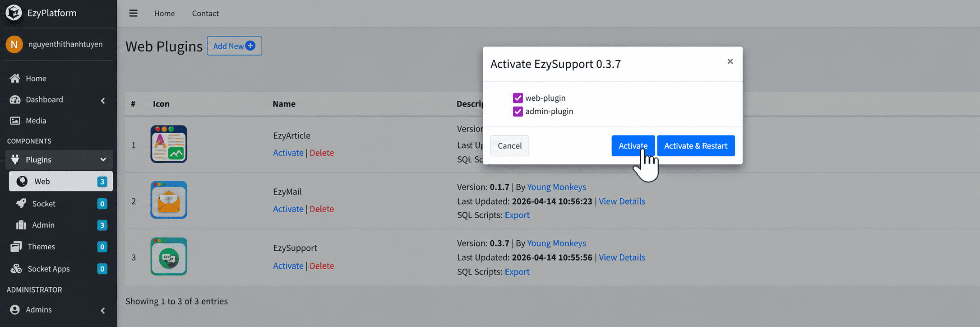Select Socket Apps in the sidebar
Image resolution: width=980 pixels, height=327 pixels.
[x=59, y=269]
